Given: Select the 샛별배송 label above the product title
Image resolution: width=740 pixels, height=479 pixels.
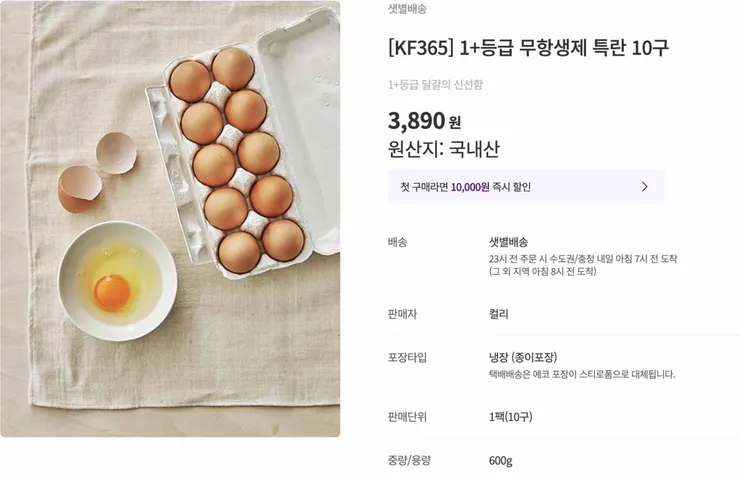Looking at the screenshot, I should [x=407, y=9].
